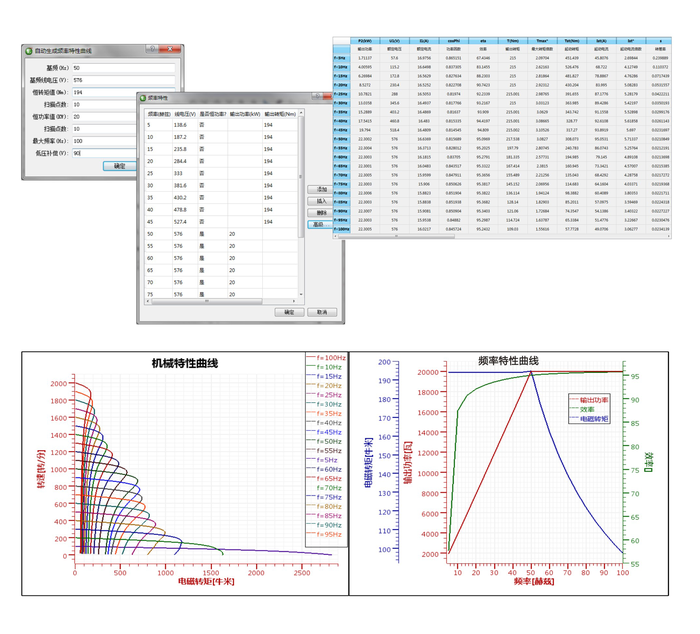Screen dimensions: 700x634
Task: Click the 删除 button in 频率特性 dialog
Action: (321, 212)
